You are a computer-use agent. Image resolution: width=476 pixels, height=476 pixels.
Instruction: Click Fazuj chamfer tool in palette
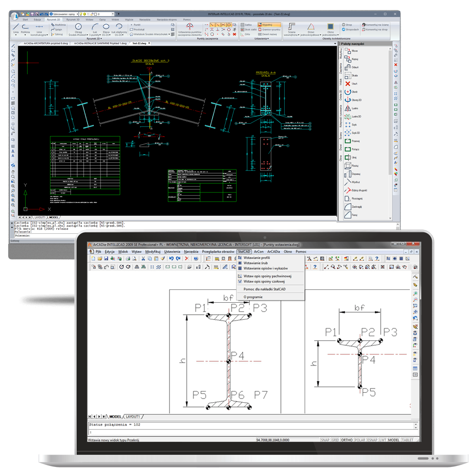point(351,215)
